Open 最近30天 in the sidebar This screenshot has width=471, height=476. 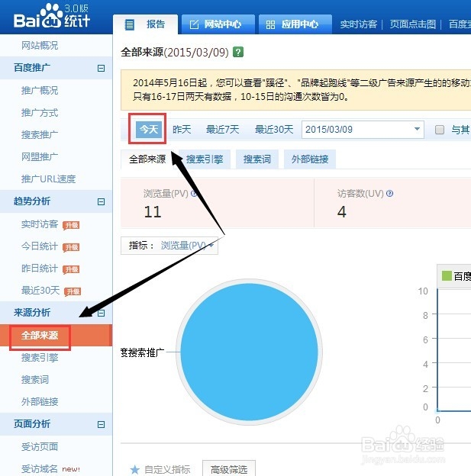coord(40,291)
